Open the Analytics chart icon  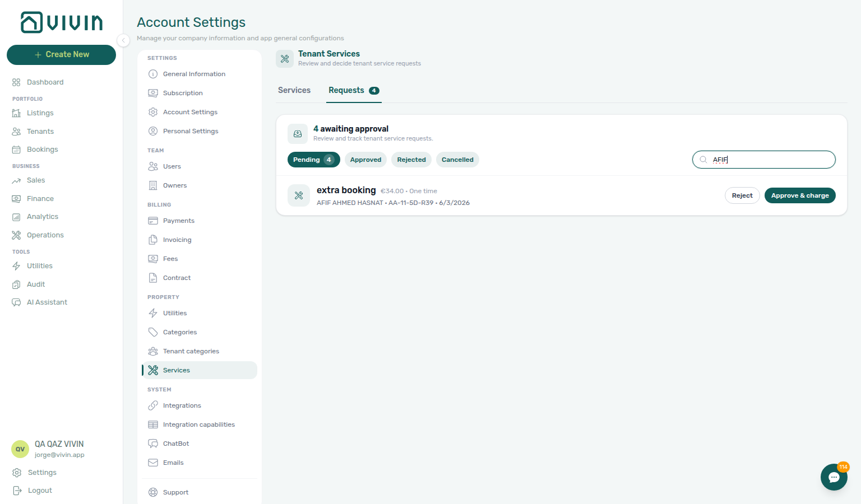click(16, 217)
